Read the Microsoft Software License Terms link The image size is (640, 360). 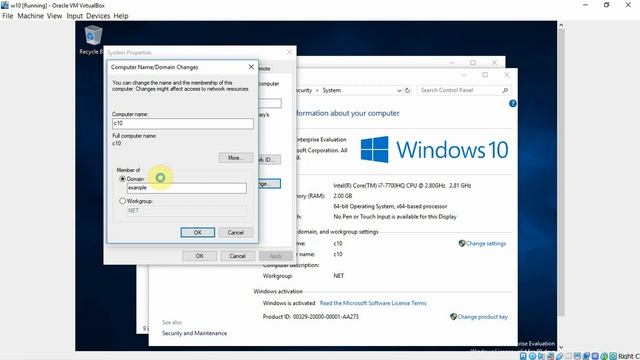[373, 303]
